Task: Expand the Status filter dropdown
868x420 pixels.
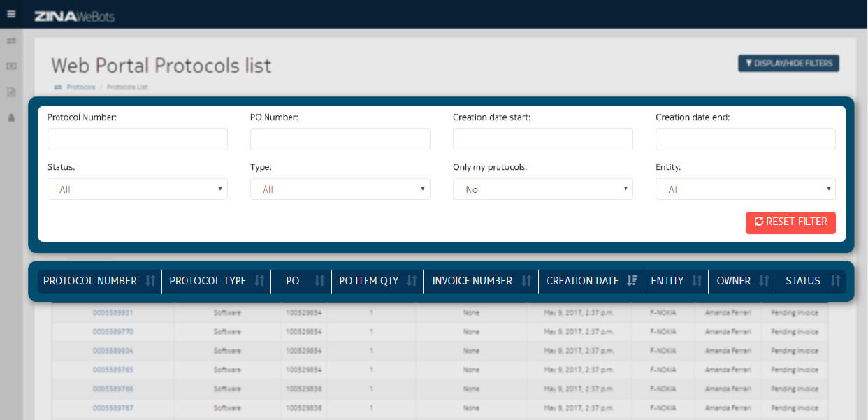Action: (138, 189)
